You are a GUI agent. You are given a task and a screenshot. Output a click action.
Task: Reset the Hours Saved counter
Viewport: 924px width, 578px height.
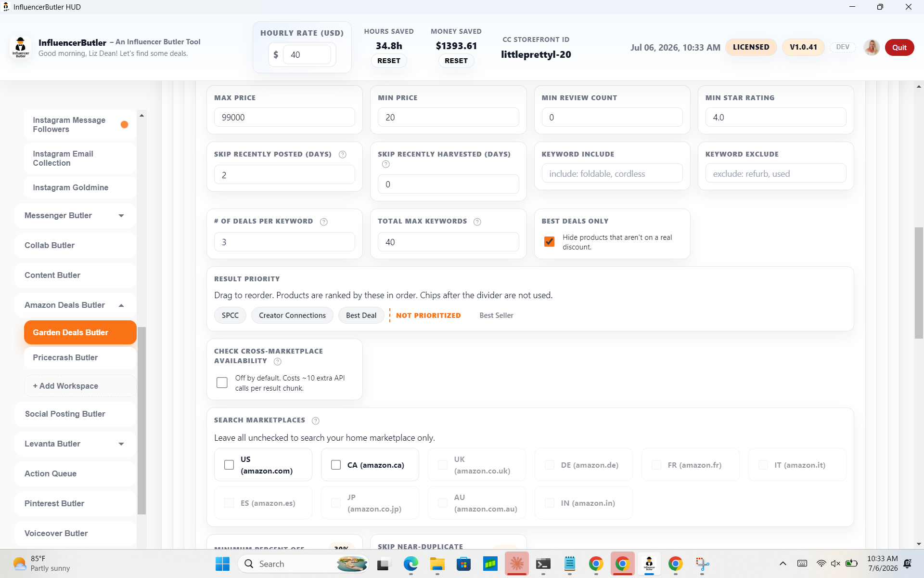389,61
